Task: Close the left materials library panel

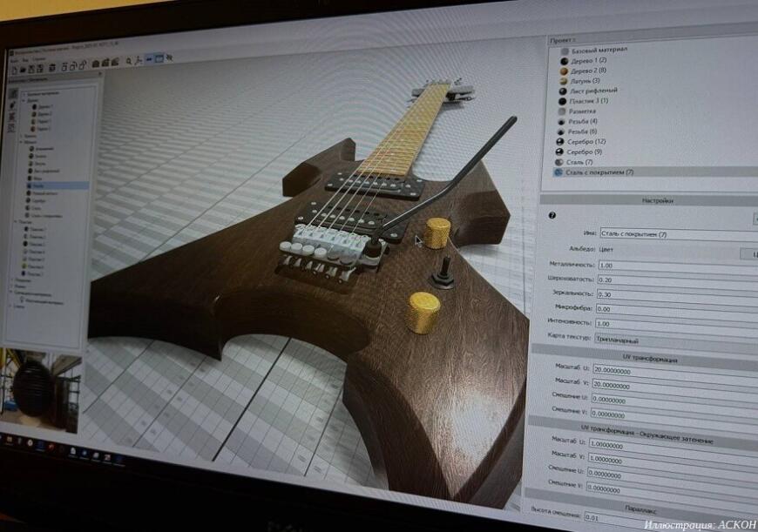Action: 100,74
